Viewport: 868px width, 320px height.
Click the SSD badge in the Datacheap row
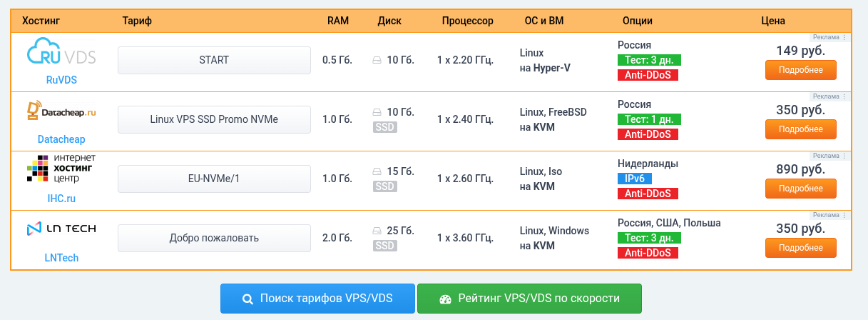tap(385, 127)
